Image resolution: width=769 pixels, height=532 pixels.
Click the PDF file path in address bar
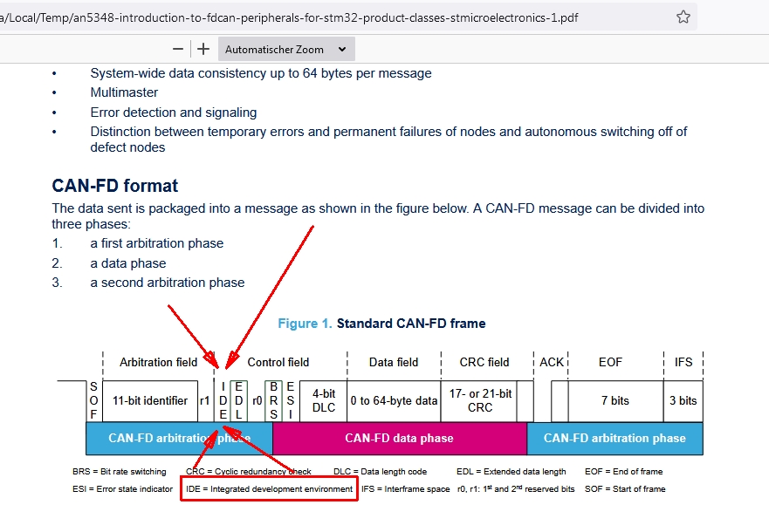coord(288,17)
